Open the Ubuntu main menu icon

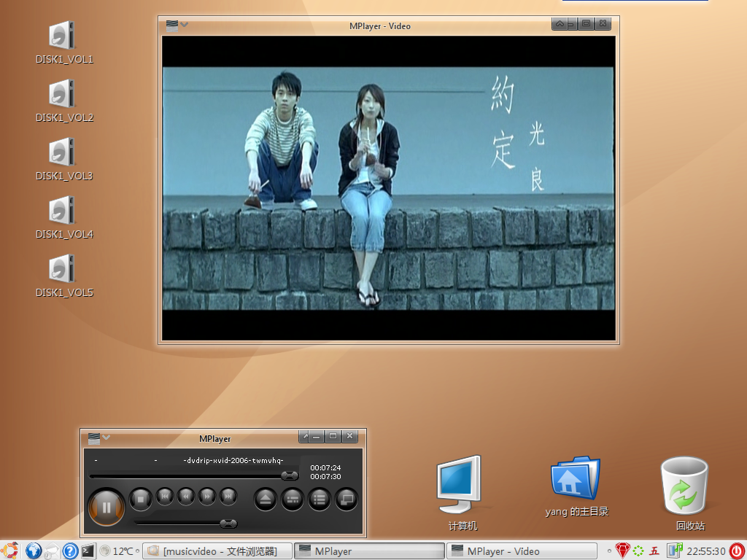9,551
